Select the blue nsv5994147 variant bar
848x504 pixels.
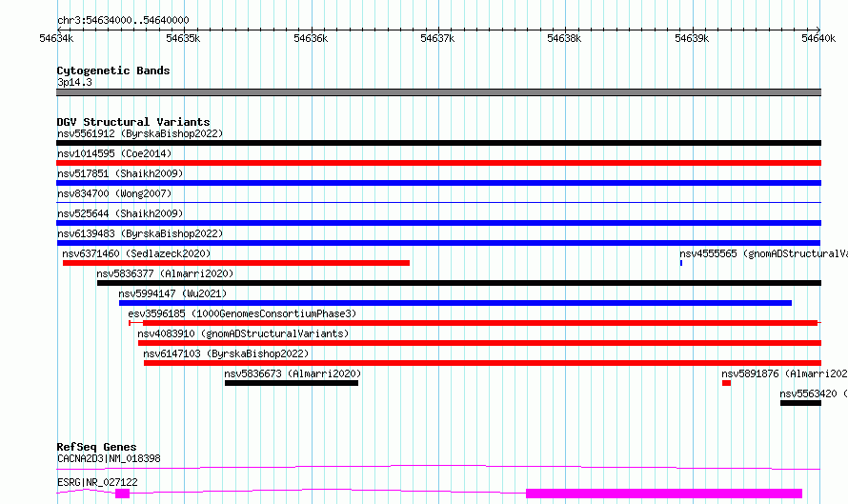[x=455, y=303]
